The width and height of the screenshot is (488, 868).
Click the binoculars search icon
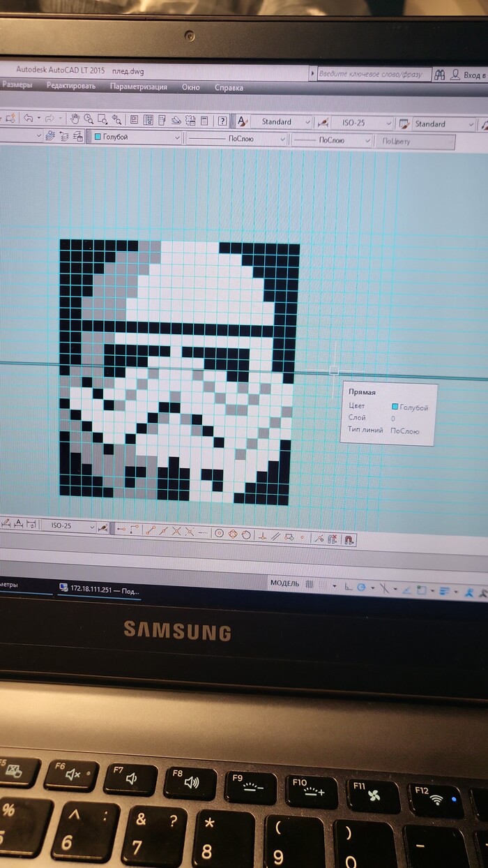click(439, 74)
